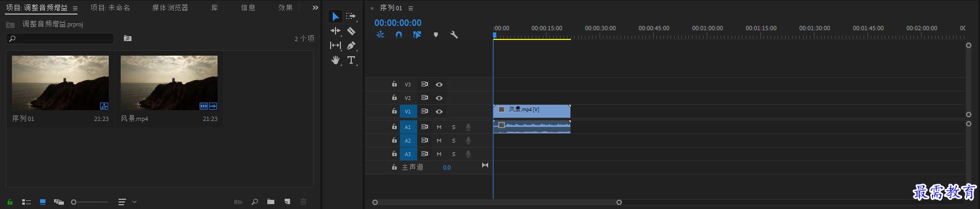Viewport: 980px width, 209px height.
Task: Switch project panel to list view
Action: pyautogui.click(x=26, y=202)
